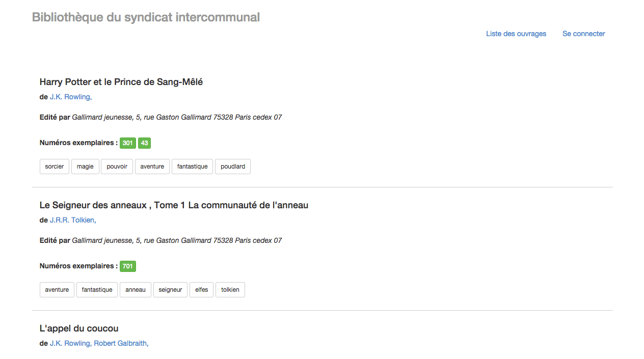Click the aventure tag under Le Seigneur des anneaux
This screenshot has height=359, width=644.
tap(57, 290)
